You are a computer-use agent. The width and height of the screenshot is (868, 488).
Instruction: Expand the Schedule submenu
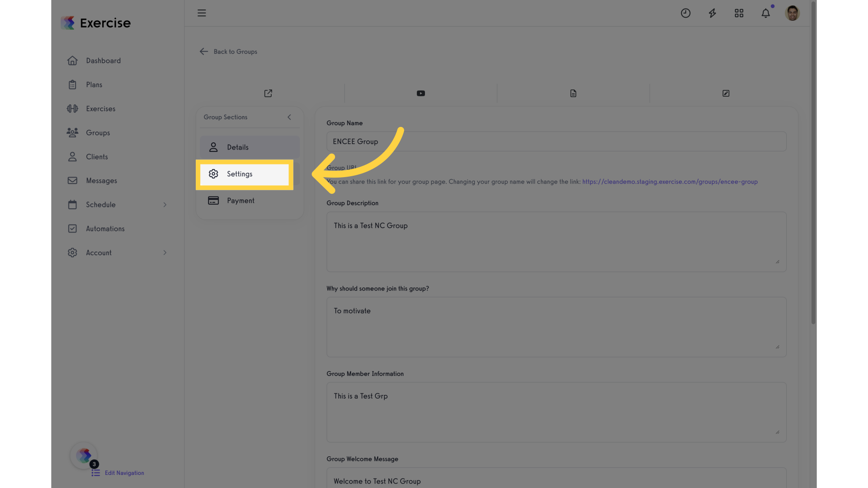165,205
